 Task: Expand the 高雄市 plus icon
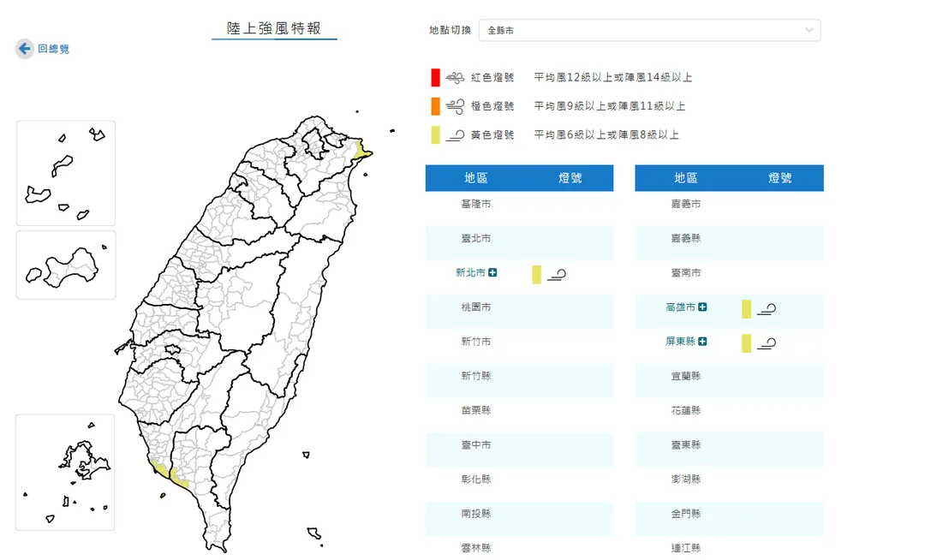tap(702, 307)
